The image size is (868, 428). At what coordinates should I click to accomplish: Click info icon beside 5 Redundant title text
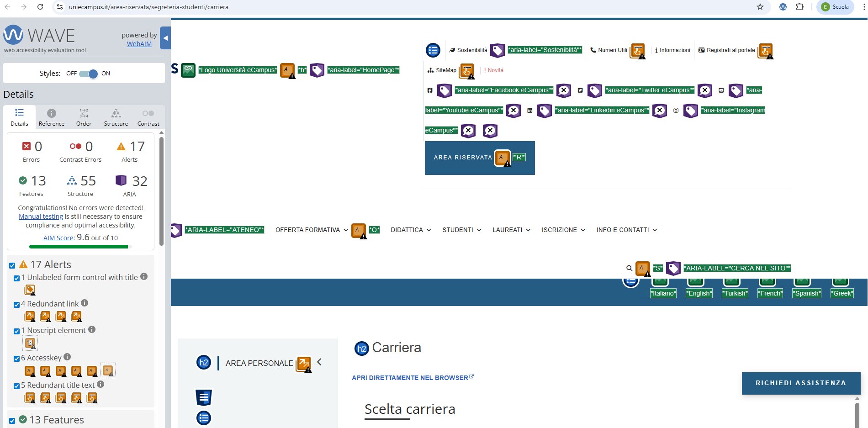101,384
